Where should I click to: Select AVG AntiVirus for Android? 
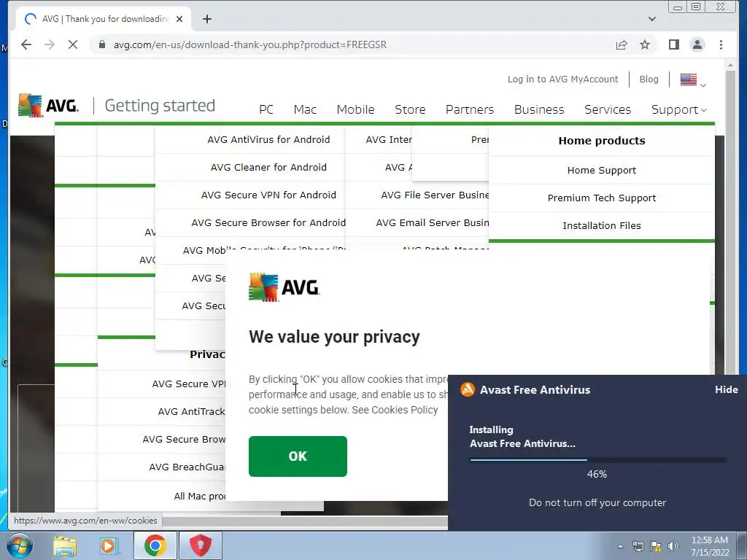coord(268,139)
